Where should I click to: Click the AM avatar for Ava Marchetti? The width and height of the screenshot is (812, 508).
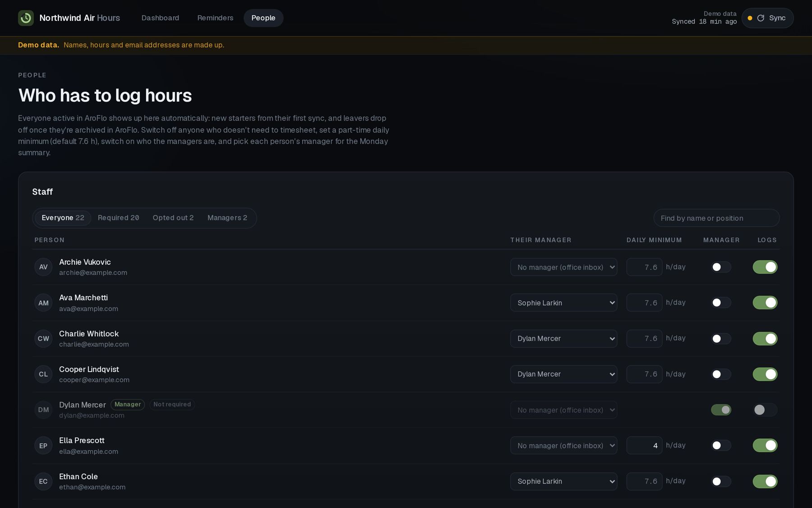pyautogui.click(x=43, y=303)
